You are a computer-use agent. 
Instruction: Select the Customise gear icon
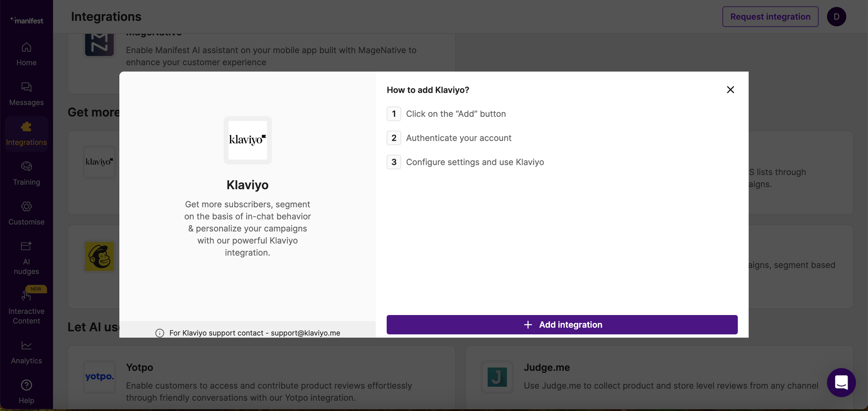coord(26,206)
